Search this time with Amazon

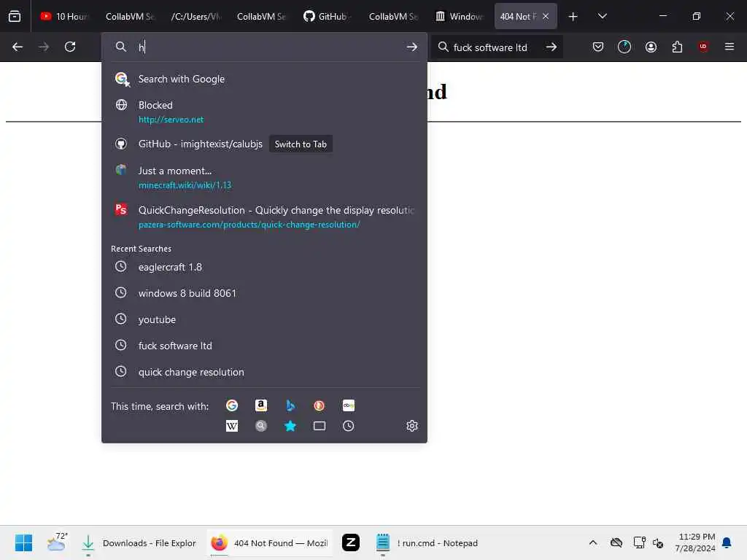[261, 405]
